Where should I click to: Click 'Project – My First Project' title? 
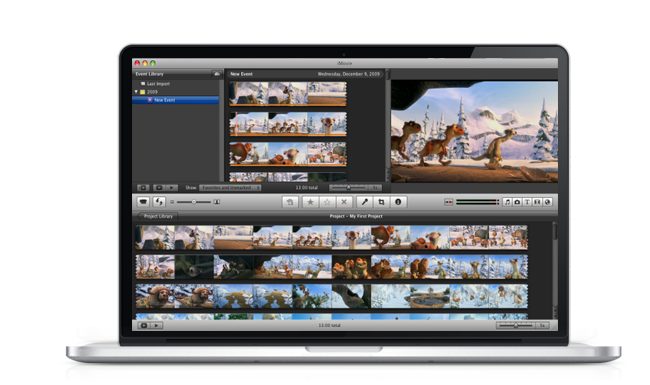coord(356,216)
